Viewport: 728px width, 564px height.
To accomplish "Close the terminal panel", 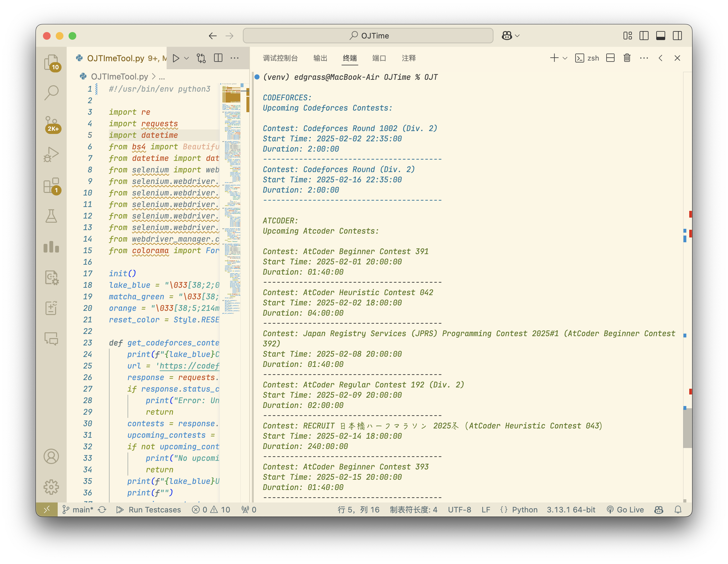I will click(677, 58).
